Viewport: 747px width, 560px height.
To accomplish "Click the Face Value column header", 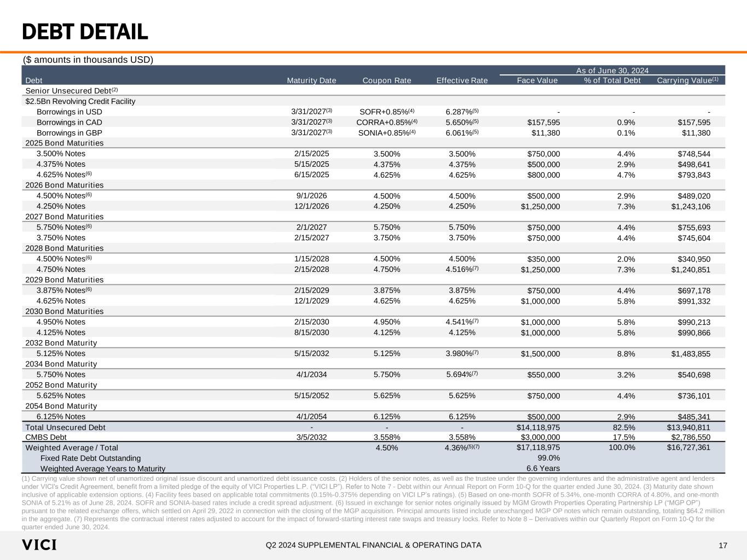I will tap(537, 80).
